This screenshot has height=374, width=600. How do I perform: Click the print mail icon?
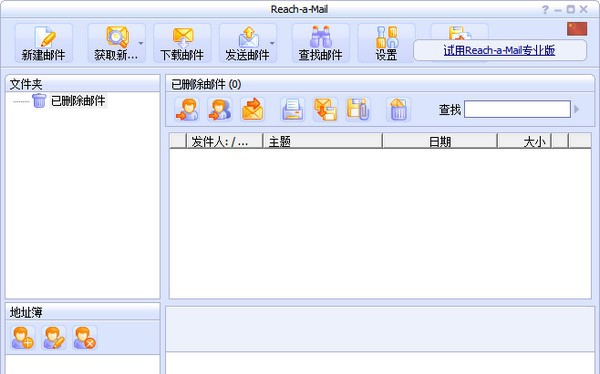(293, 109)
